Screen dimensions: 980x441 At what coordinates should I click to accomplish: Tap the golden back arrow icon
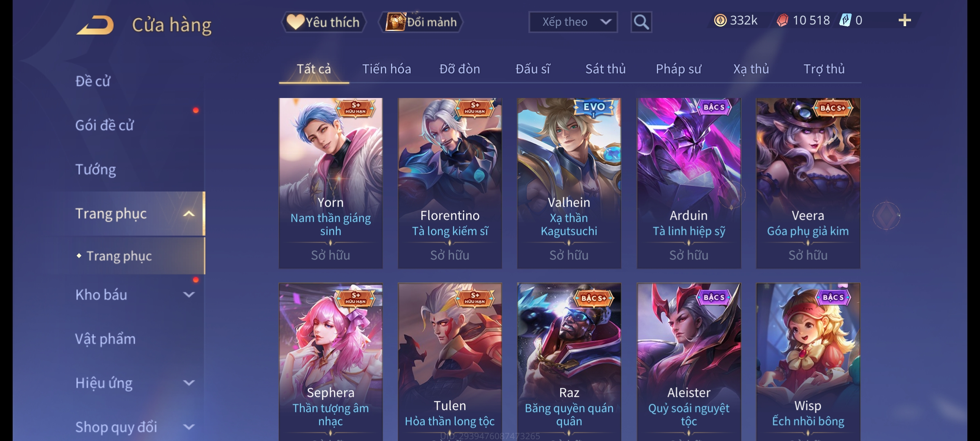(95, 25)
